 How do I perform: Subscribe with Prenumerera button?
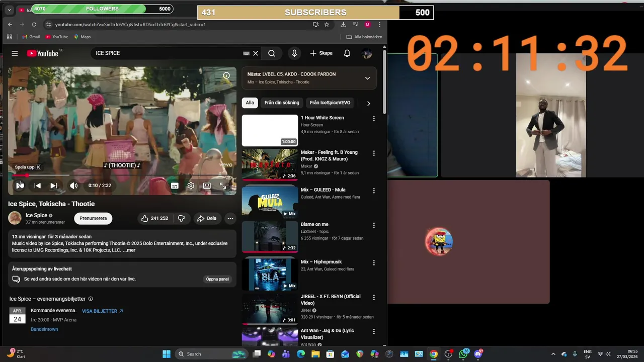(x=93, y=218)
